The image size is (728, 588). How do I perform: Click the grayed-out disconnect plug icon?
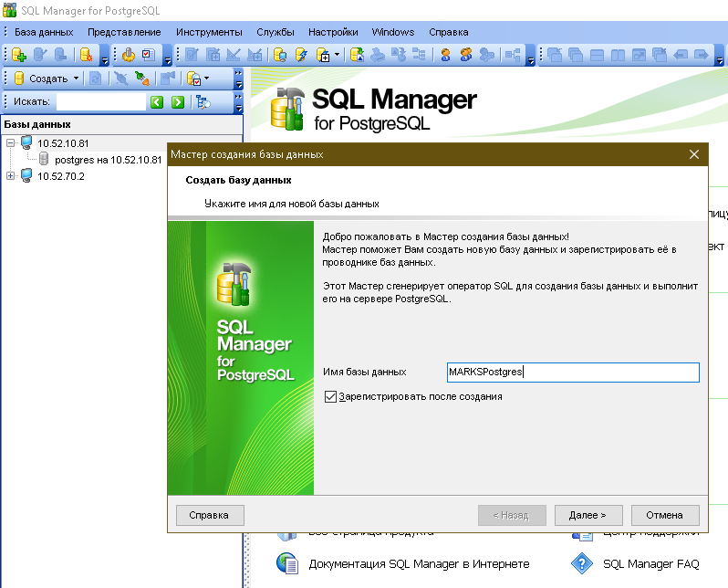click(x=121, y=79)
